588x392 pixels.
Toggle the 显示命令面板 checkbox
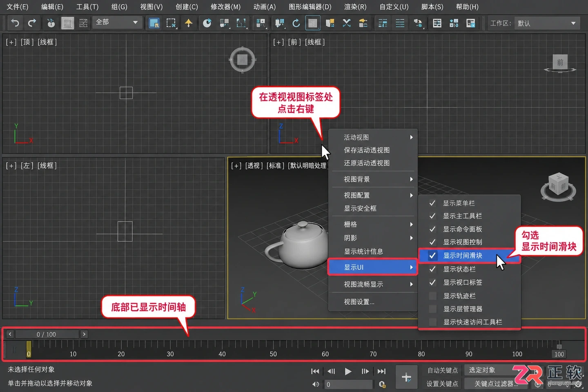coord(432,229)
